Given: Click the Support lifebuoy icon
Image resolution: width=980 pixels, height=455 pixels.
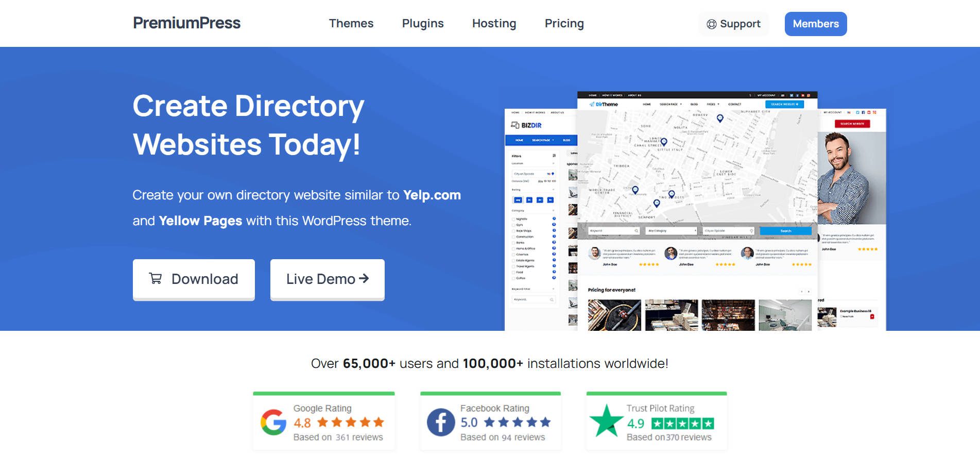Looking at the screenshot, I should click(x=711, y=24).
